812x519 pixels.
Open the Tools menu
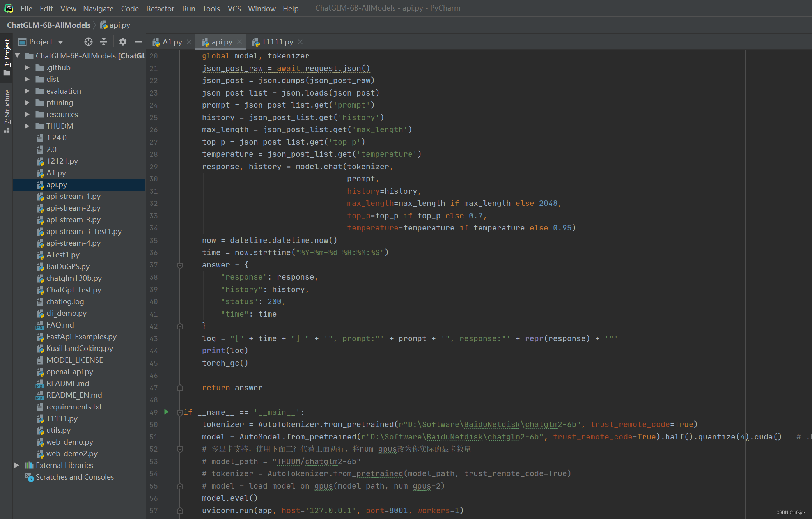tap(211, 8)
